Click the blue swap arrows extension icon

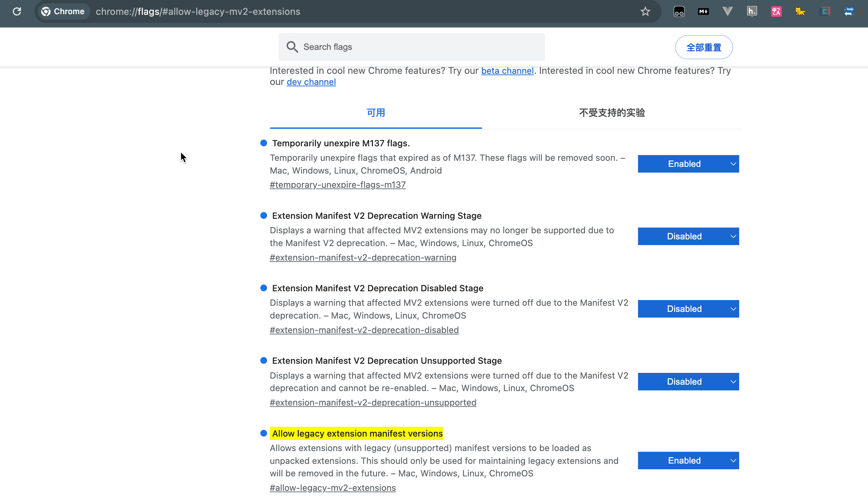point(849,11)
